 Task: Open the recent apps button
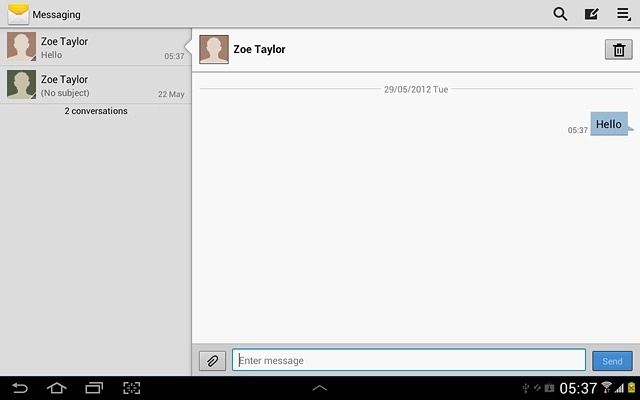point(94,388)
